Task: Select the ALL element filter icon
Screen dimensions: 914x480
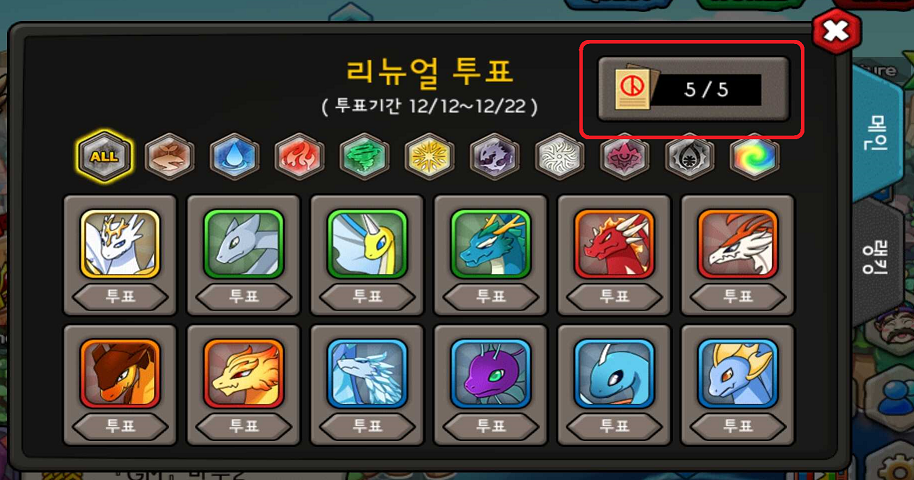Action: 104,156
